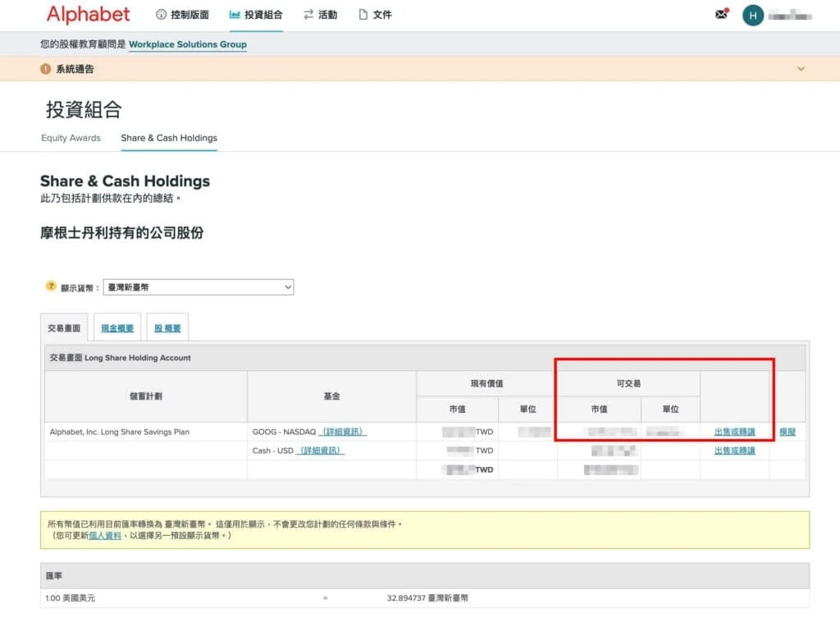Image resolution: width=840 pixels, height=622 pixels.
Task: Click the 現有價值 column header
Action: pos(486,383)
